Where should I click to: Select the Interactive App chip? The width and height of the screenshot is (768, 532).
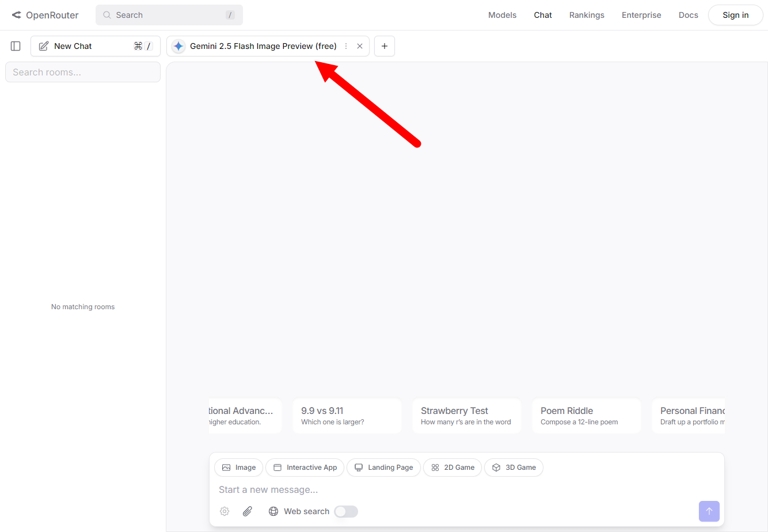[x=305, y=468]
